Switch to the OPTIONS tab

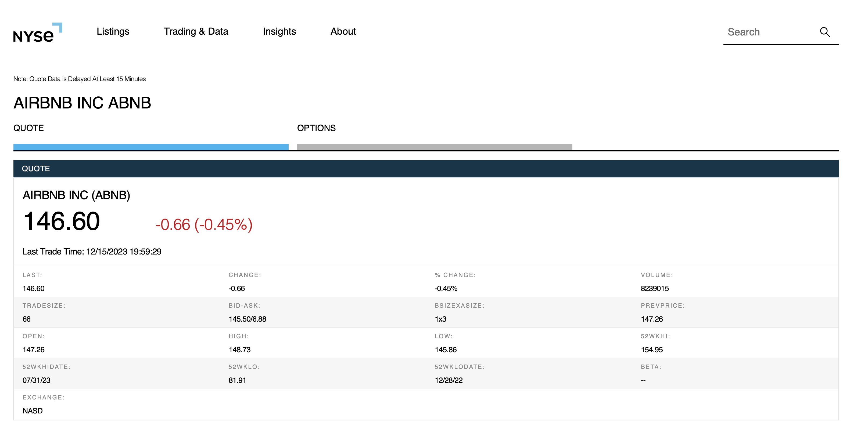(316, 128)
